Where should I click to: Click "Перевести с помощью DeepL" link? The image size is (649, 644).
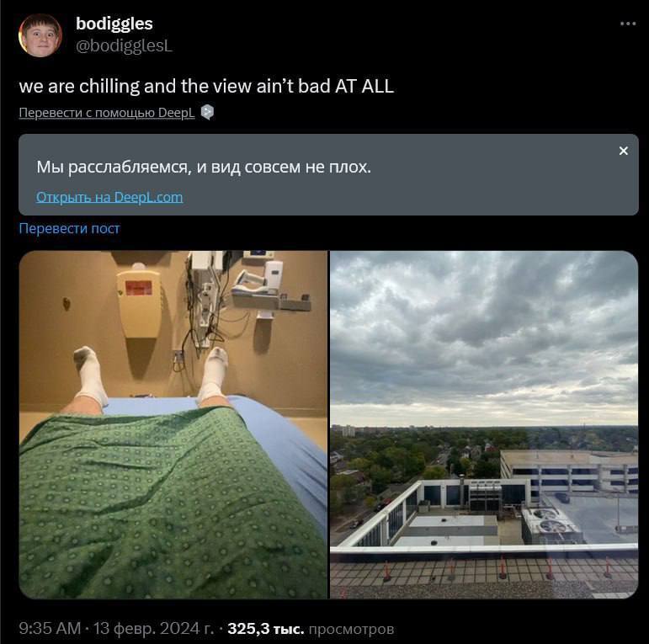pyautogui.click(x=107, y=113)
